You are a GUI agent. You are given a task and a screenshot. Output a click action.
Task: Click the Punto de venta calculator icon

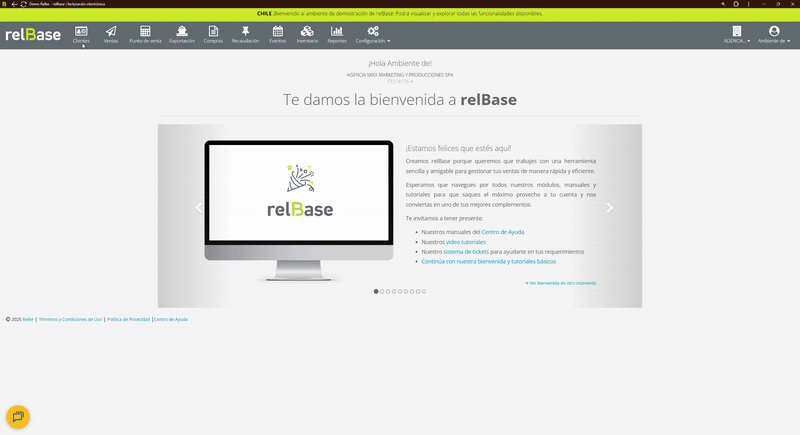[x=145, y=32]
